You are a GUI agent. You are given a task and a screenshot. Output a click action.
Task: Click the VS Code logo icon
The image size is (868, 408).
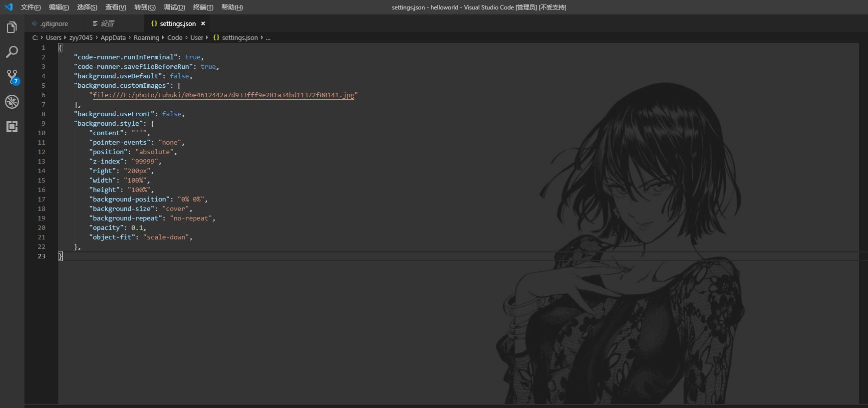coord(8,7)
